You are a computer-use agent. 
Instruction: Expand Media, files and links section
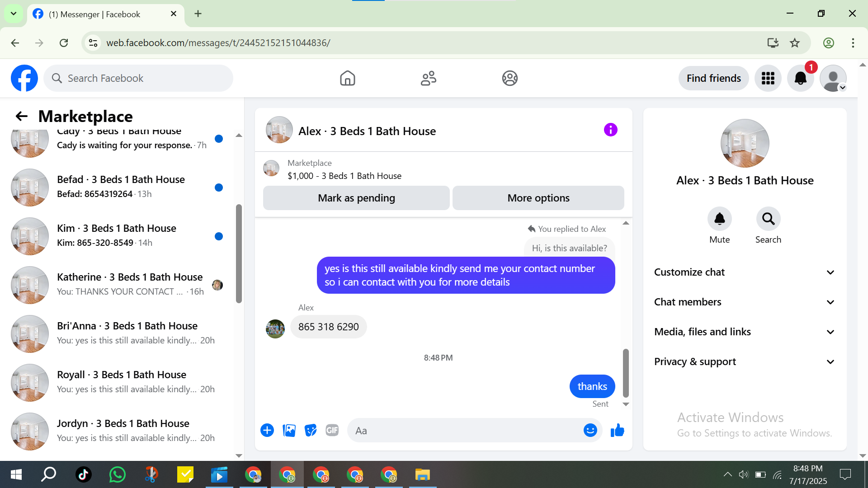coord(745,332)
